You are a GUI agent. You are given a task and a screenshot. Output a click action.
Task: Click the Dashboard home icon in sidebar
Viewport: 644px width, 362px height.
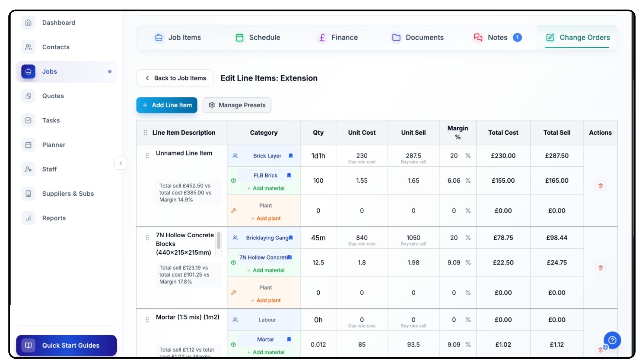pyautogui.click(x=29, y=22)
